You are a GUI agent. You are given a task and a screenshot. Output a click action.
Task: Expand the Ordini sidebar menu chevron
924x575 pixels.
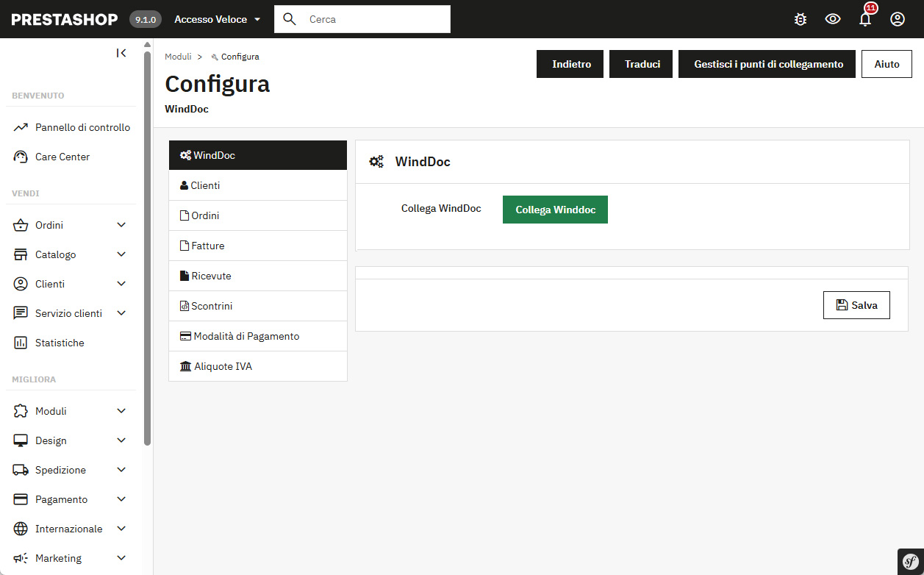[121, 225]
